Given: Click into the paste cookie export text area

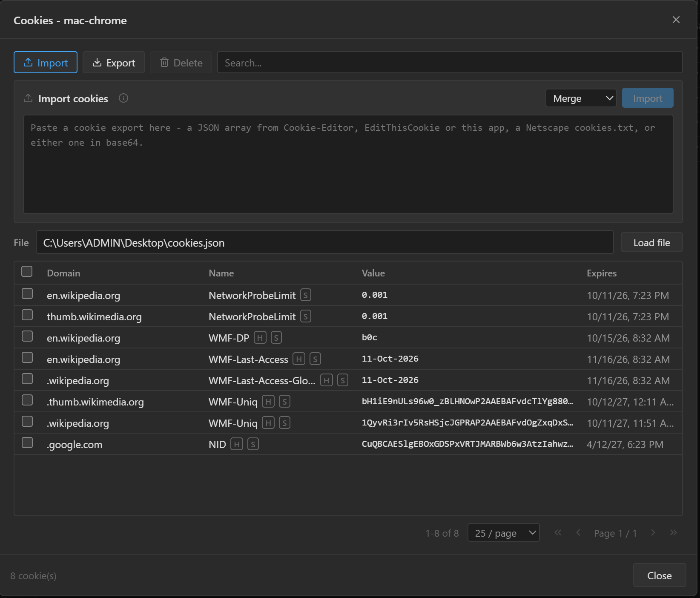Looking at the screenshot, I should [348, 164].
